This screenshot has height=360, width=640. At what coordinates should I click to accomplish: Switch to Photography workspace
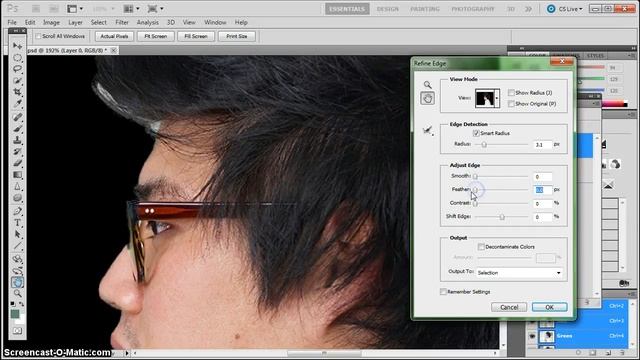click(x=473, y=9)
